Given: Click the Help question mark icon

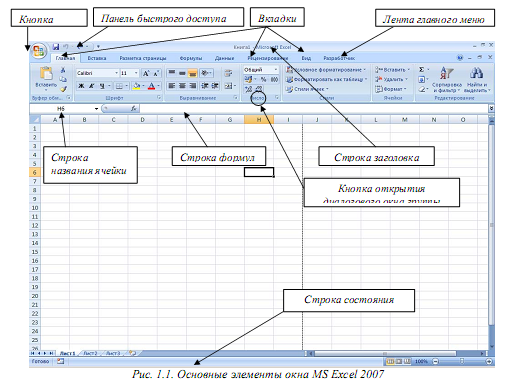Looking at the screenshot, I should click(460, 58).
